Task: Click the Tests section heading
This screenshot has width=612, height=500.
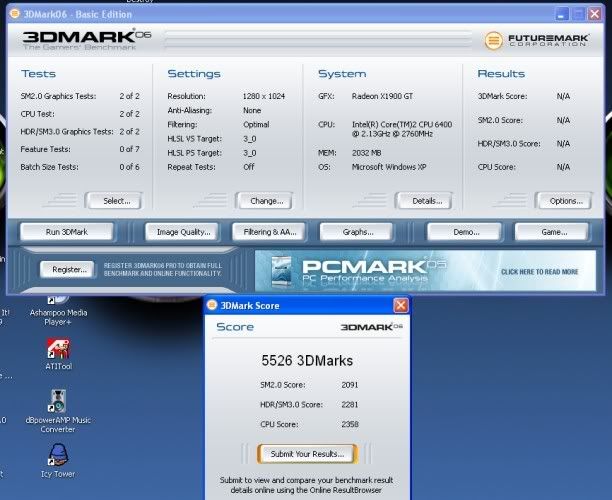Action: (x=39, y=74)
